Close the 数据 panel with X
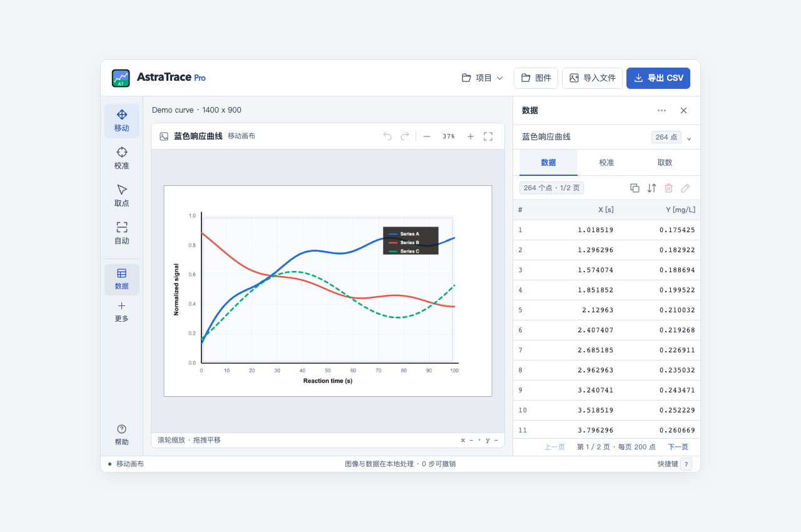The width and height of the screenshot is (801, 532). click(x=683, y=111)
